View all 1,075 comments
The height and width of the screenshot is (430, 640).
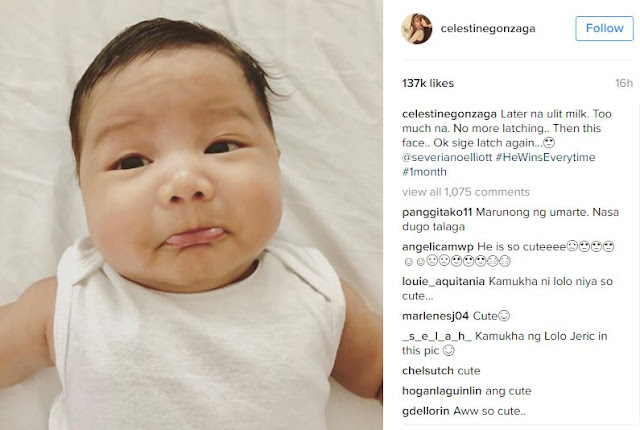[466, 192]
